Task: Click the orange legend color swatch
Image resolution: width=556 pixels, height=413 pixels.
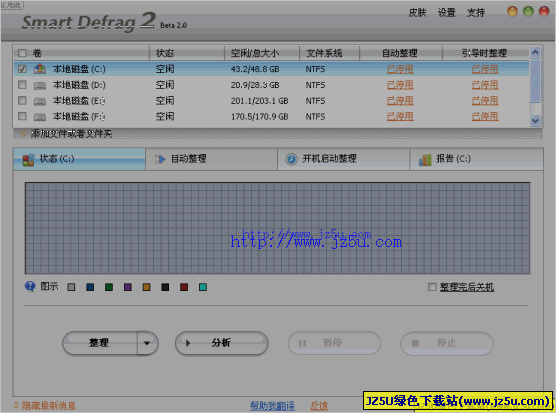Action: (146, 287)
